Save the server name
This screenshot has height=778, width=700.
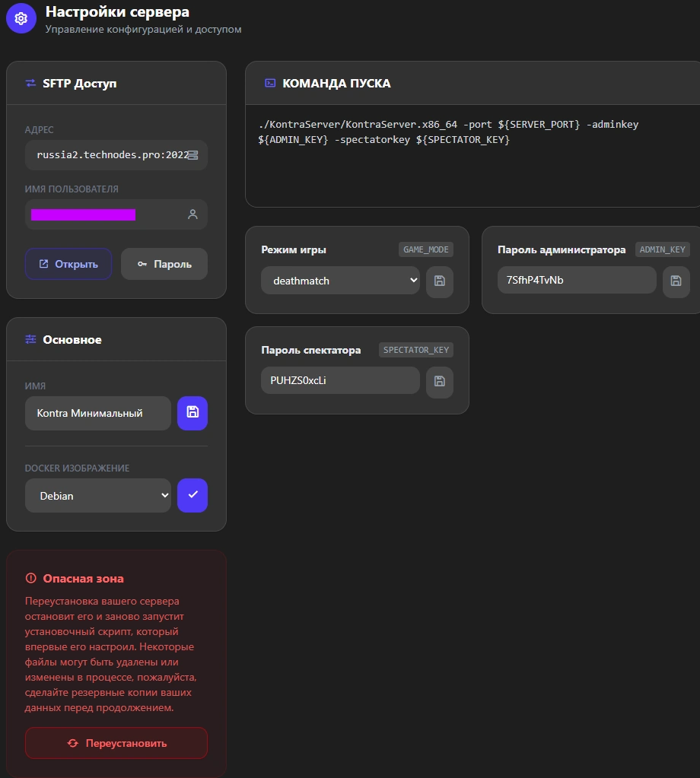point(192,413)
